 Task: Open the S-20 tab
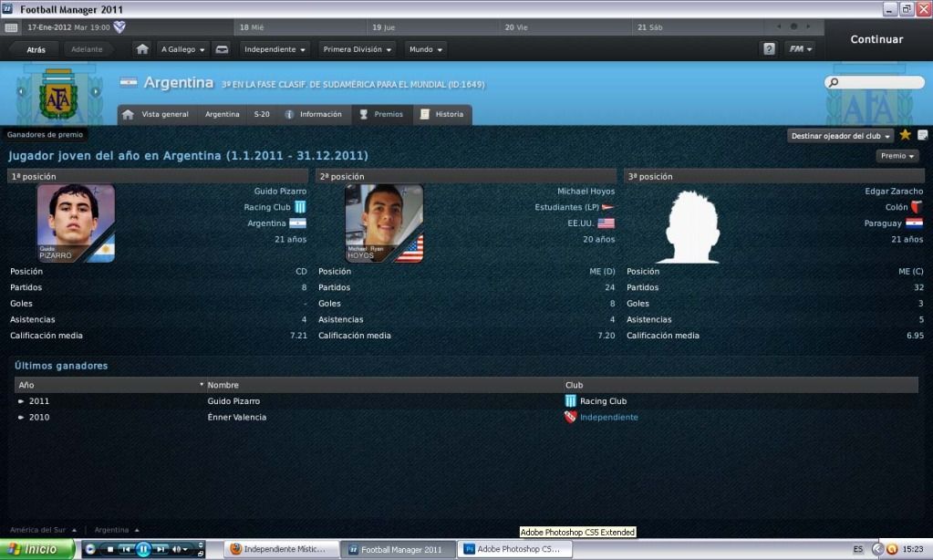[262, 114]
